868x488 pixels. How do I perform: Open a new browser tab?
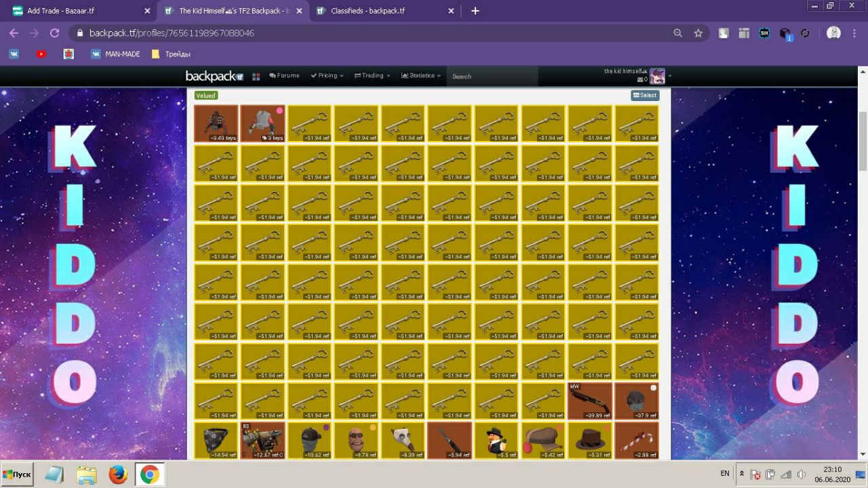tap(475, 11)
